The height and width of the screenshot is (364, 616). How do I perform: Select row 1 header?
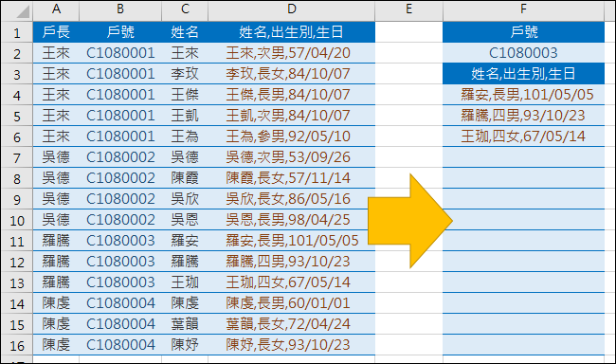coord(17,32)
